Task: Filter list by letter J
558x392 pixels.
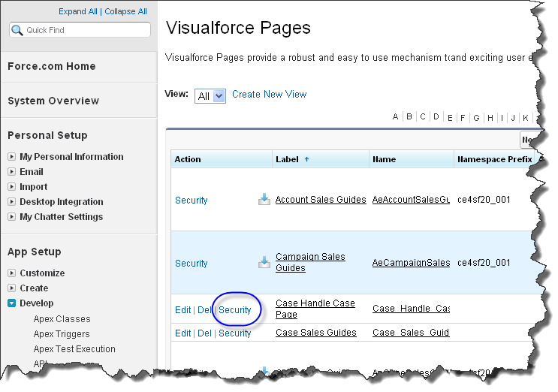Action: pyautogui.click(x=513, y=118)
